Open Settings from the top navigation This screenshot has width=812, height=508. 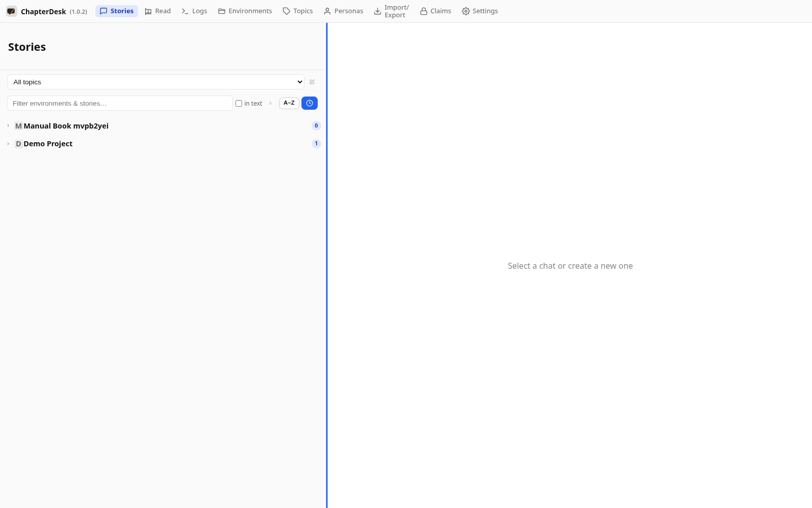480,11
